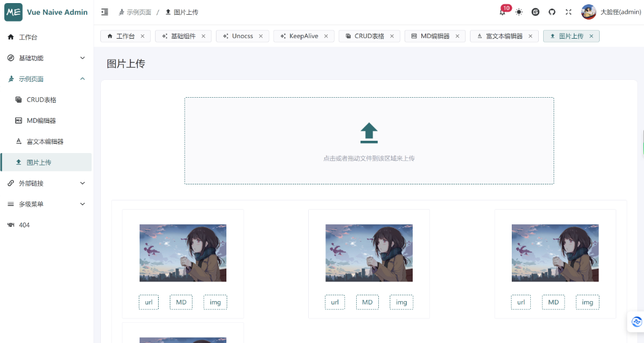Copy MD link of second image

click(367, 302)
